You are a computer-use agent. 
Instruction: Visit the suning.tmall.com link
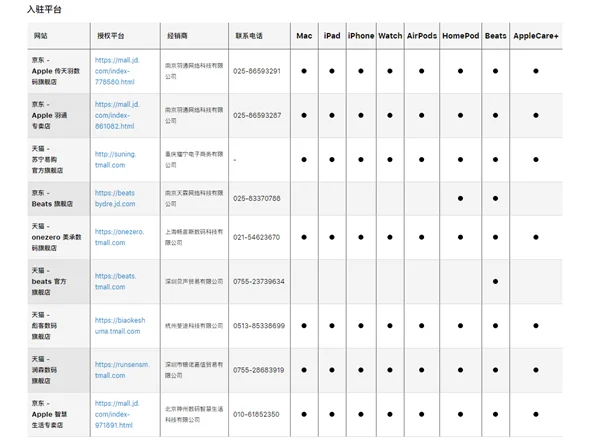point(116,160)
